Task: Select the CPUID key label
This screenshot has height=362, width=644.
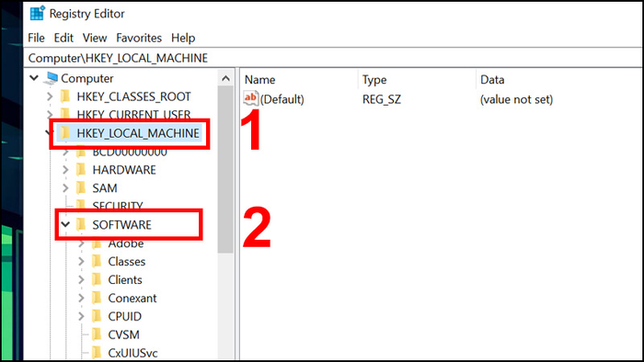Action: pyautogui.click(x=124, y=317)
